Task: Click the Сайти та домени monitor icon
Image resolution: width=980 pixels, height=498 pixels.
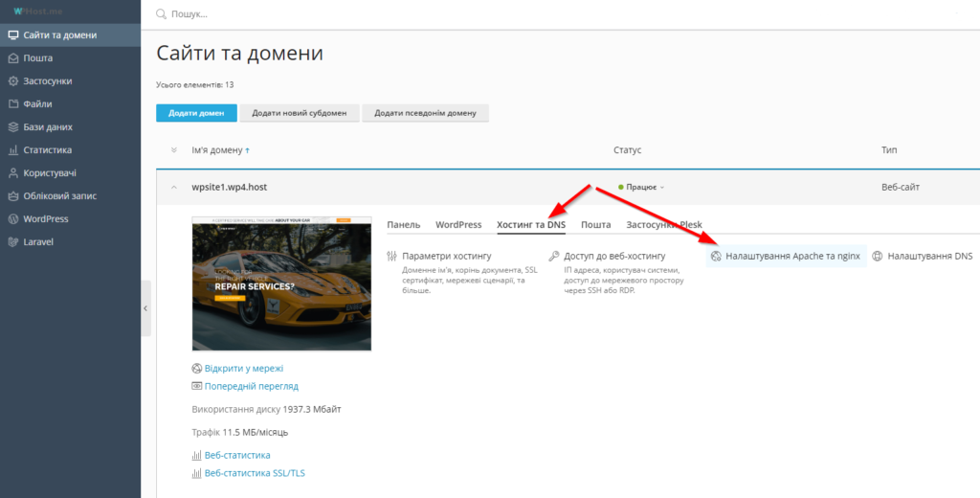Action: tap(12, 35)
